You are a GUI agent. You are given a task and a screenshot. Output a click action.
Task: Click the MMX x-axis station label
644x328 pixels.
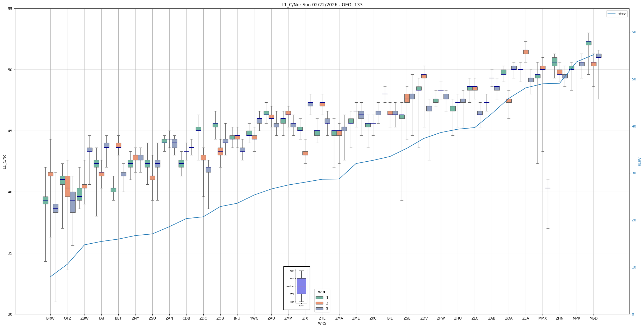(542, 318)
